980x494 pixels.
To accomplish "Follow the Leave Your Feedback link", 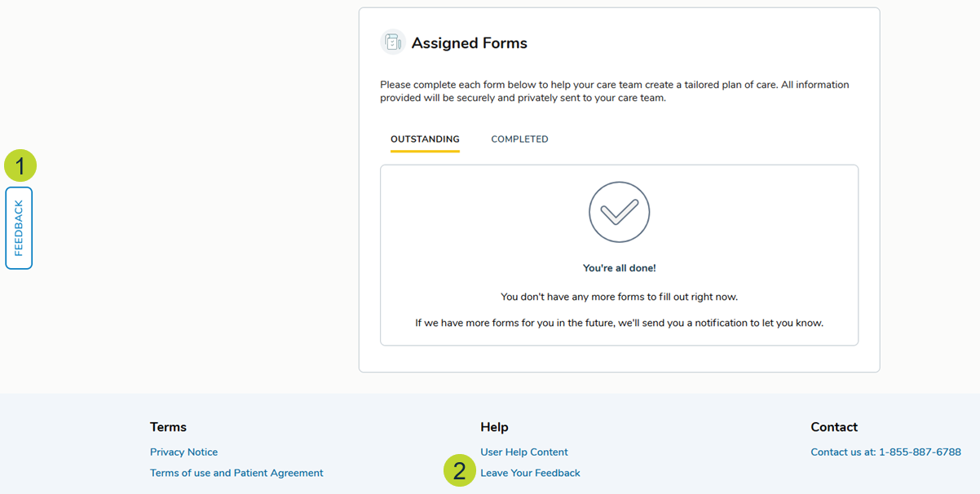I will tap(530, 473).
